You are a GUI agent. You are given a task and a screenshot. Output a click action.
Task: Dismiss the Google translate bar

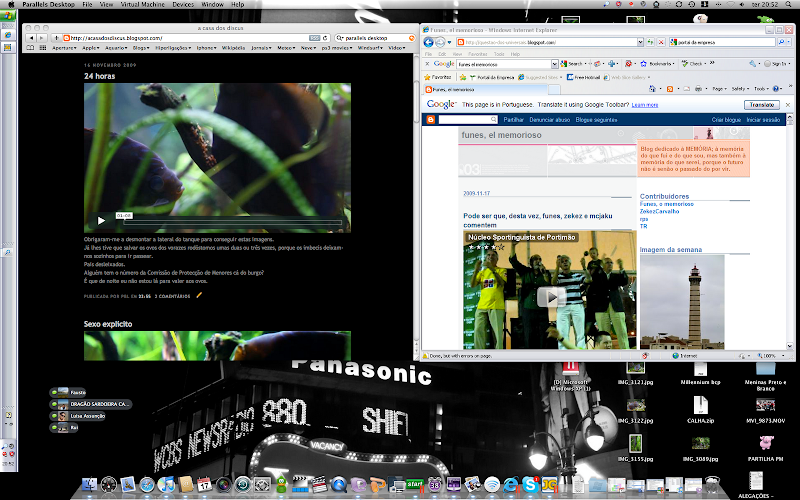pyautogui.click(x=788, y=105)
